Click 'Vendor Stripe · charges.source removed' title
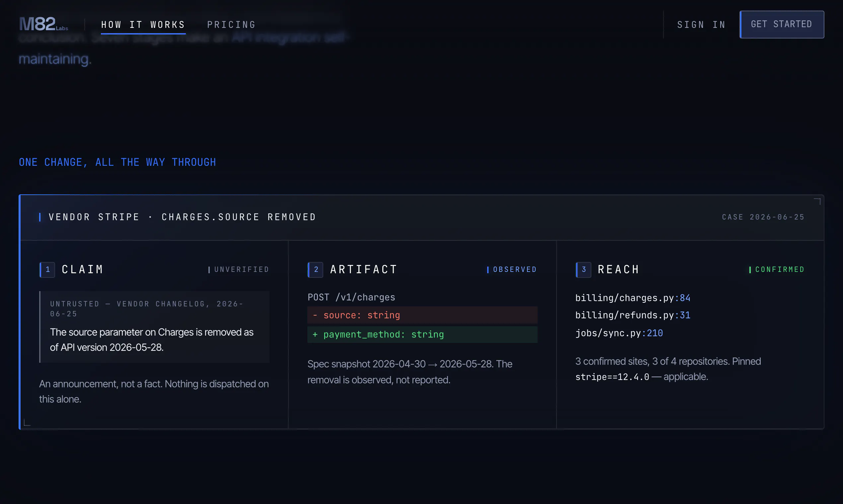The height and width of the screenshot is (504, 843). pos(182,217)
